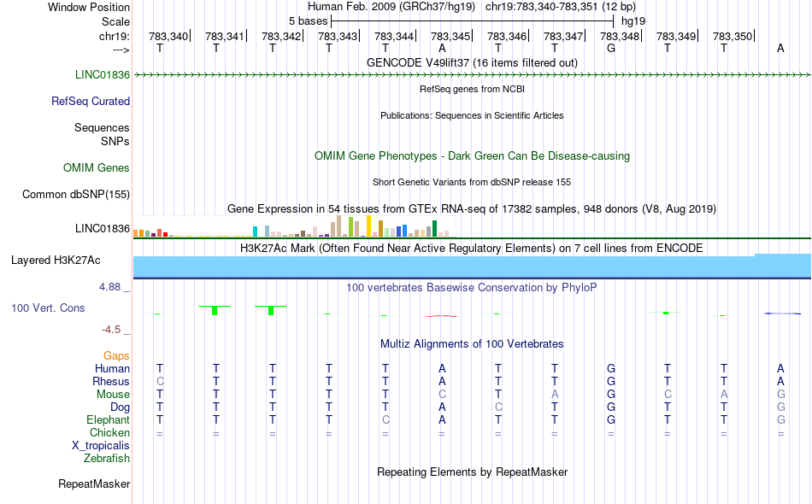Screen dimensions: 812x504
Task: Click the 4.88 PhyloP upper scale value
Action: point(110,287)
